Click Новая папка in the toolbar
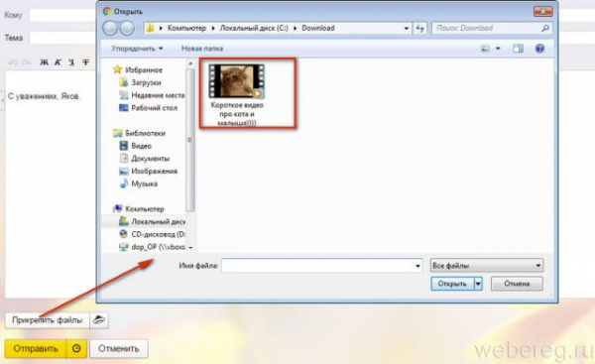The height and width of the screenshot is (364, 595). point(202,49)
